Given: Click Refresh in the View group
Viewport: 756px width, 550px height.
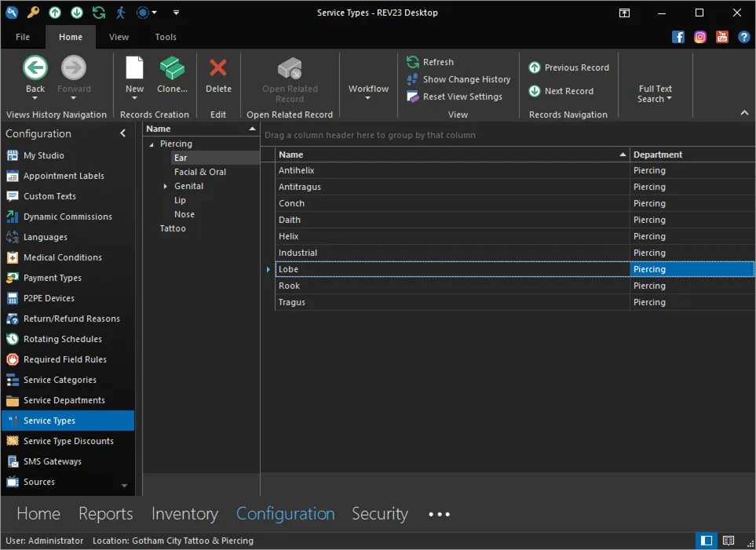Looking at the screenshot, I should point(430,62).
